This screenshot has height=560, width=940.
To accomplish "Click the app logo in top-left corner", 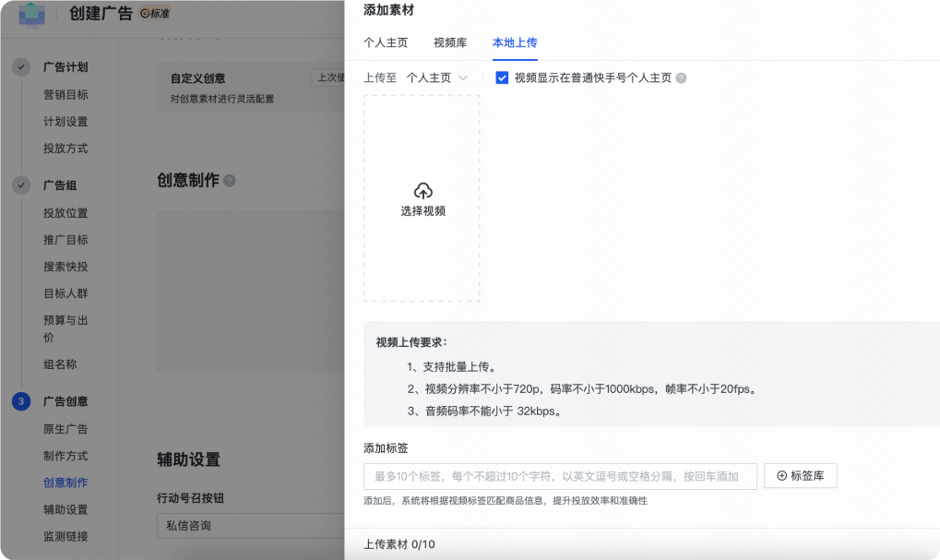I will (31, 15).
